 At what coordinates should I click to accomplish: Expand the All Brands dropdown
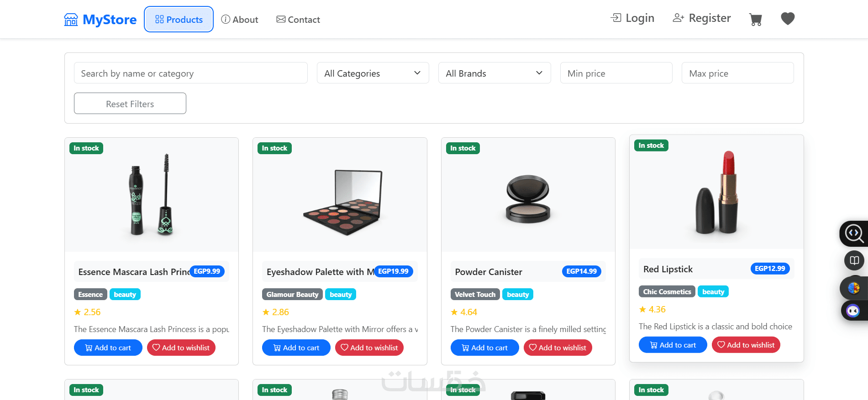(494, 73)
